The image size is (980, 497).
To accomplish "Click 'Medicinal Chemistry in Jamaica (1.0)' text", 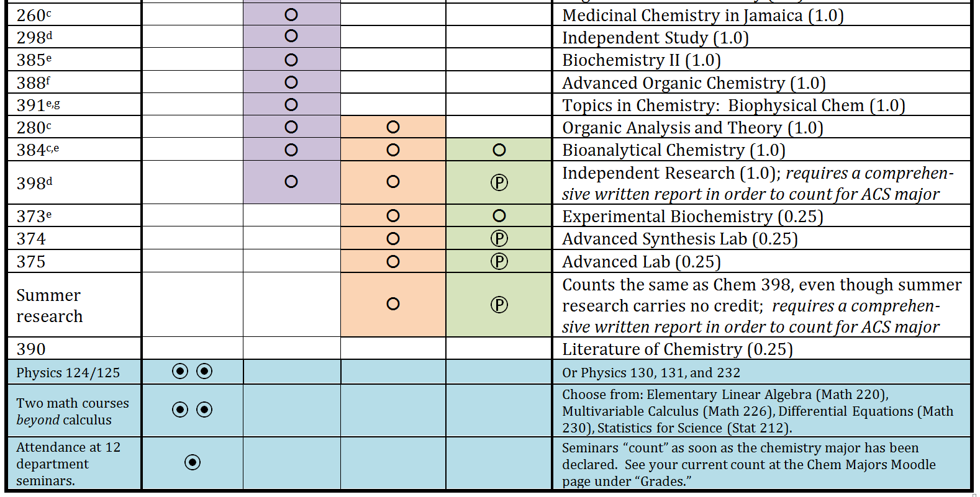I will click(x=703, y=16).
